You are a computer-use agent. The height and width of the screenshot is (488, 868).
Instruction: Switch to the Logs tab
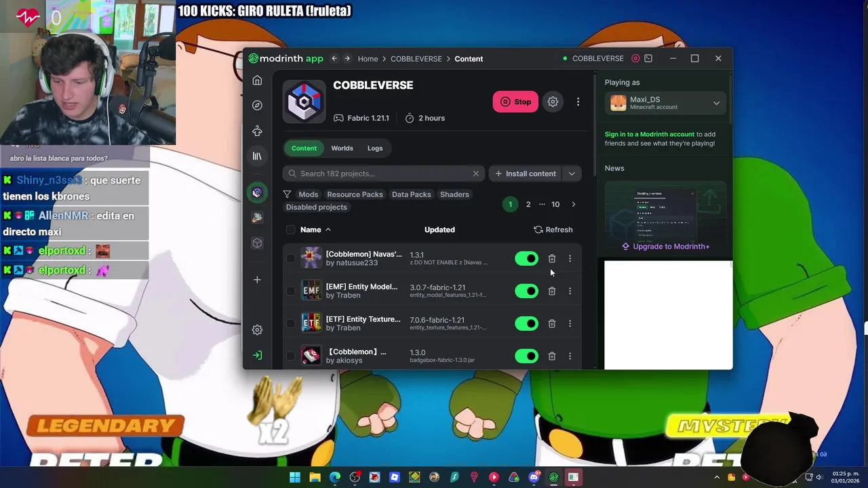pyautogui.click(x=375, y=148)
